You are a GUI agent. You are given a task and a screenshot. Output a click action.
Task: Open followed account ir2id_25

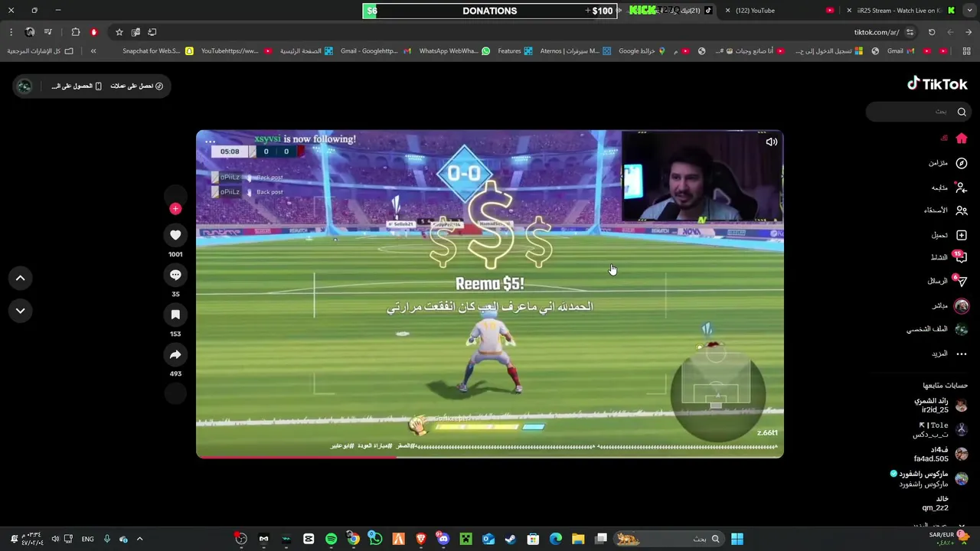(941, 405)
